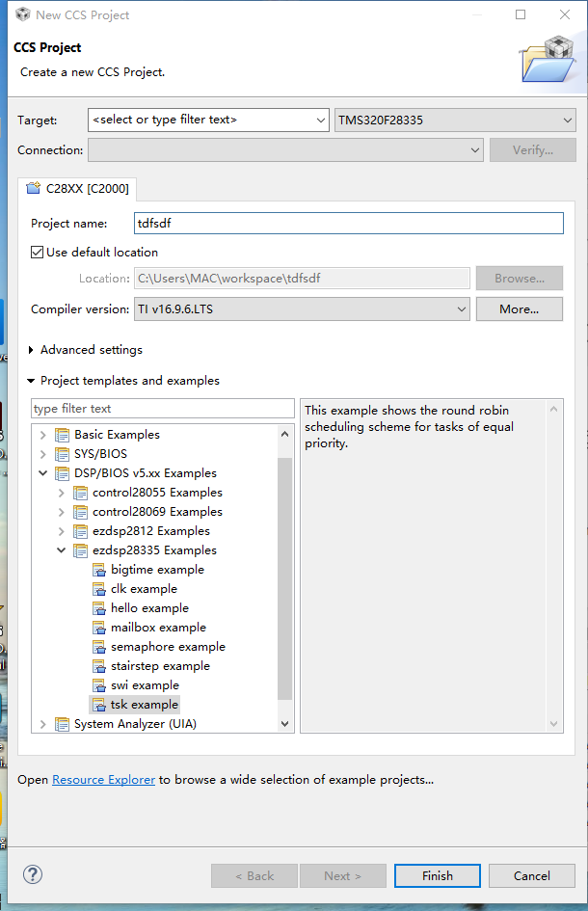
Task: Switch to the C28XX [C2000] tab
Action: [77, 188]
